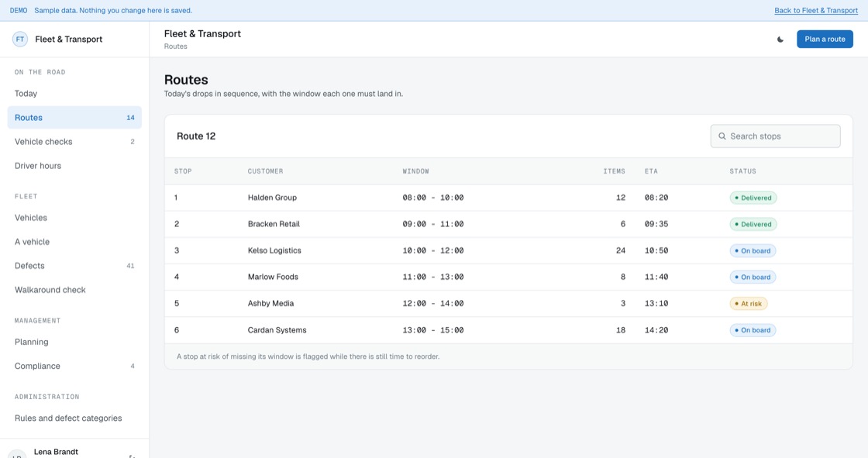The width and height of the screenshot is (868, 458).
Task: Click the Delivered badge for Halden Group
Action: pyautogui.click(x=753, y=198)
